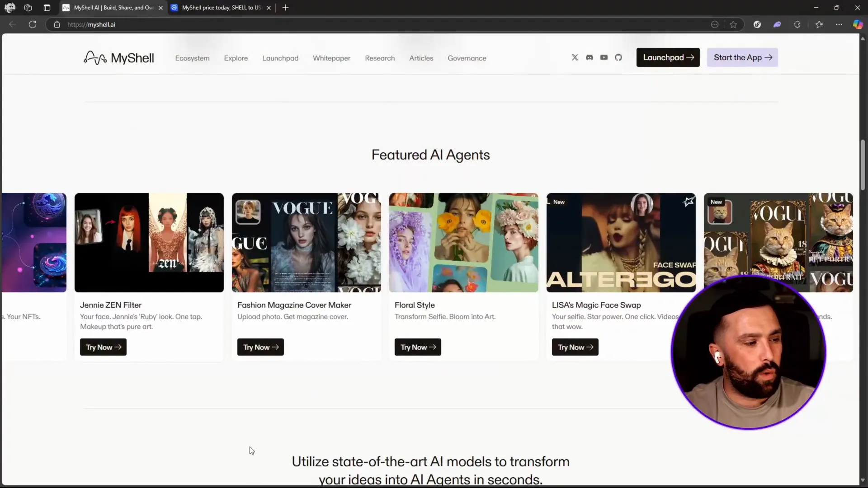
Task: Open the Whitepaper nav link
Action: (331, 58)
